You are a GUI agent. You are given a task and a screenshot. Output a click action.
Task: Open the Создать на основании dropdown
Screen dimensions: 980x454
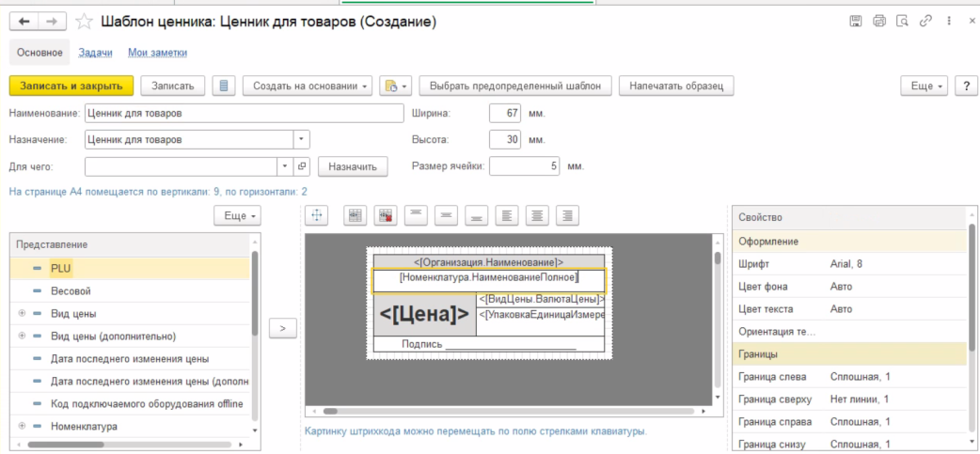308,86
